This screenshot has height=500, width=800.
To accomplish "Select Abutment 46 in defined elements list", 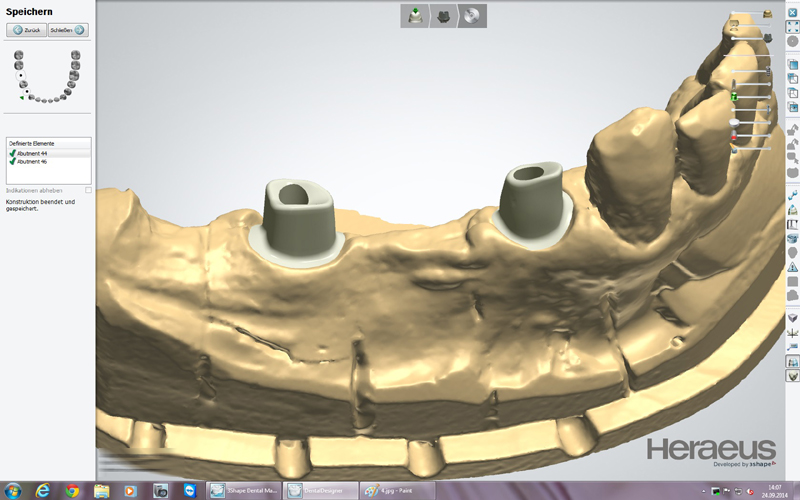I will point(34,161).
